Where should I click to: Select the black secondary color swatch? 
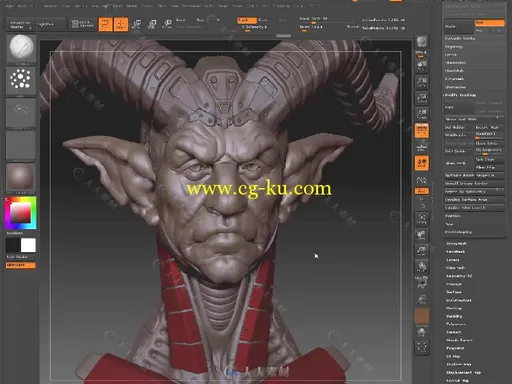13,245
